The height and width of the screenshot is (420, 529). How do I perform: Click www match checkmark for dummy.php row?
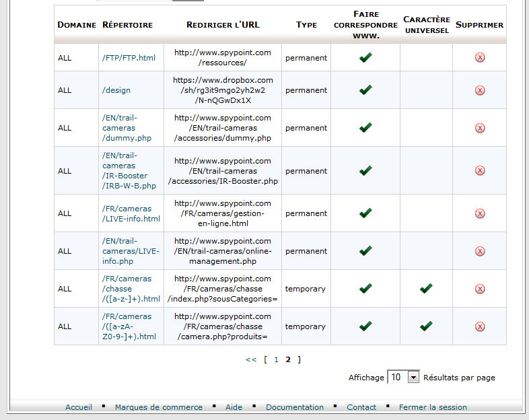click(x=365, y=128)
